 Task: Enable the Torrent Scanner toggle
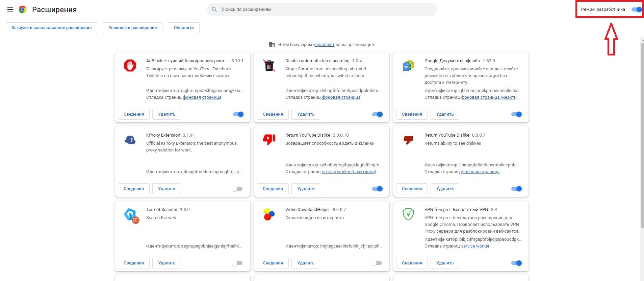[237, 263]
